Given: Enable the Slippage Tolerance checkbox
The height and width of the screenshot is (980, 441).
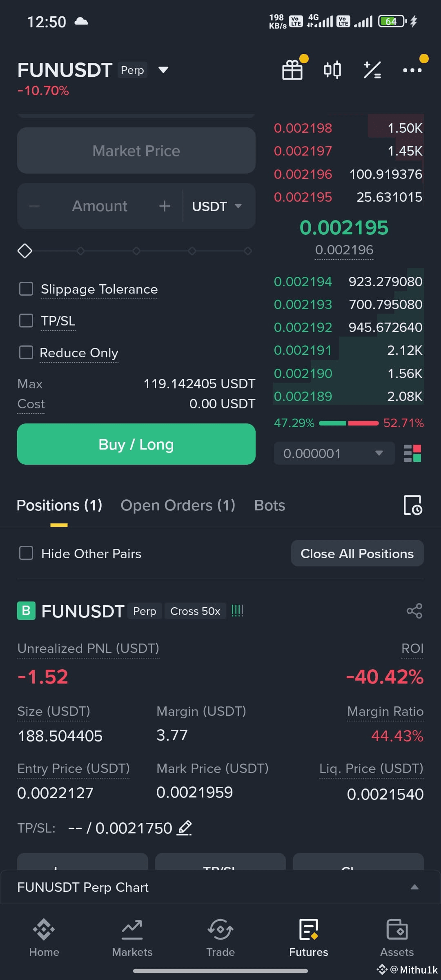Looking at the screenshot, I should (26, 289).
